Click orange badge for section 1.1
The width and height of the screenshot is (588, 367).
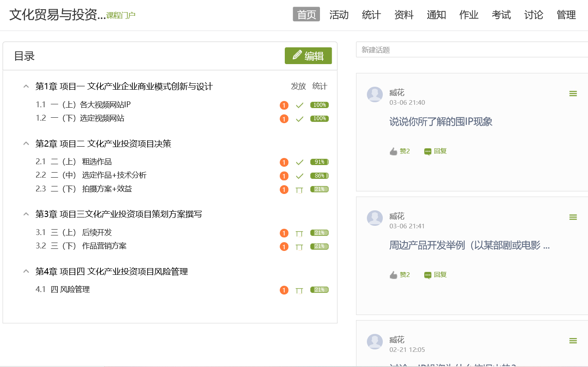point(284,105)
